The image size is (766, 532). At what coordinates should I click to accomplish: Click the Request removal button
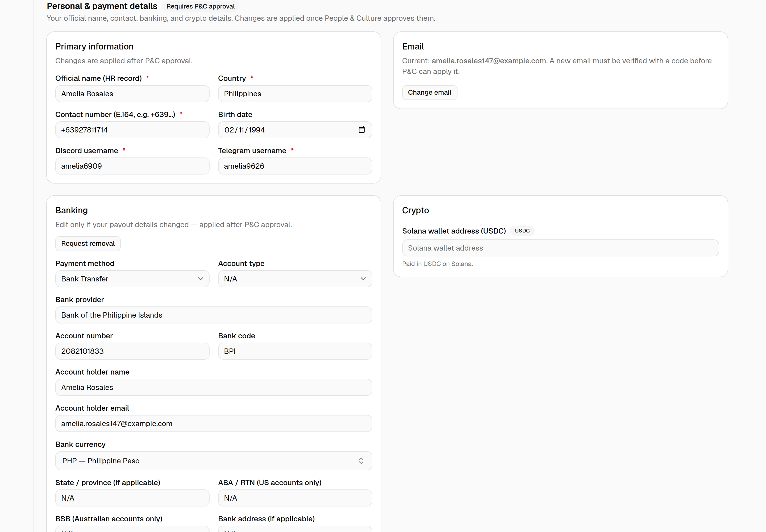tap(88, 243)
